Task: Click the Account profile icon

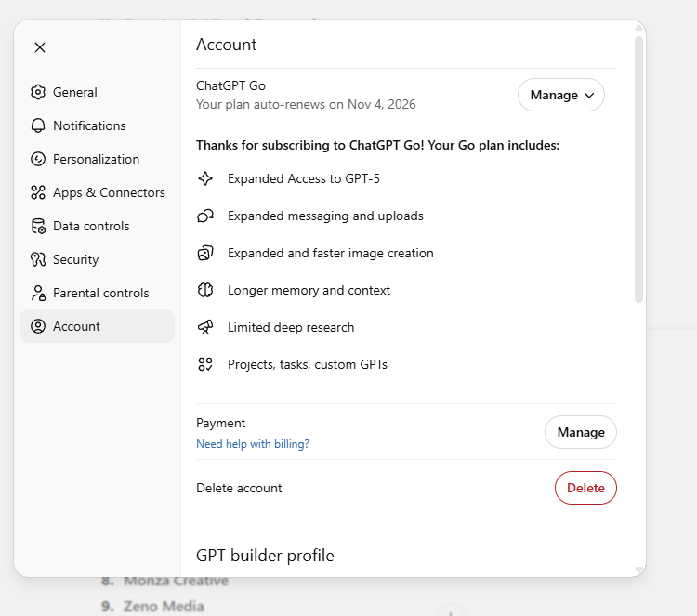Action: (38, 326)
